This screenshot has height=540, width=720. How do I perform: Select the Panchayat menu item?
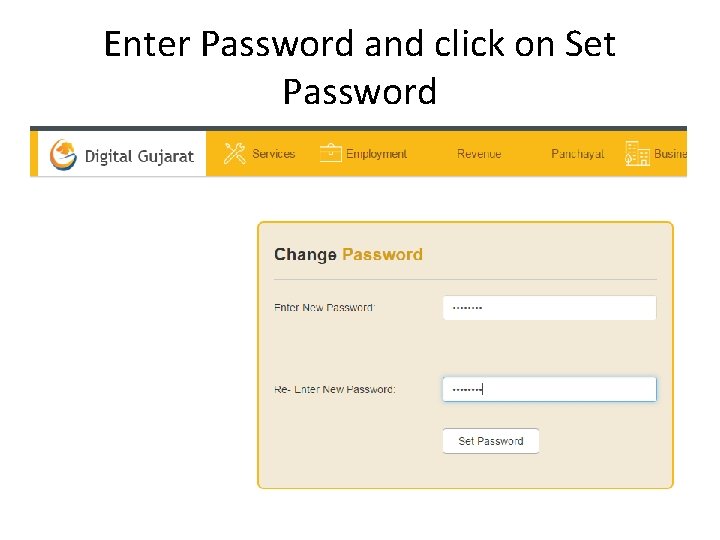coord(578,154)
